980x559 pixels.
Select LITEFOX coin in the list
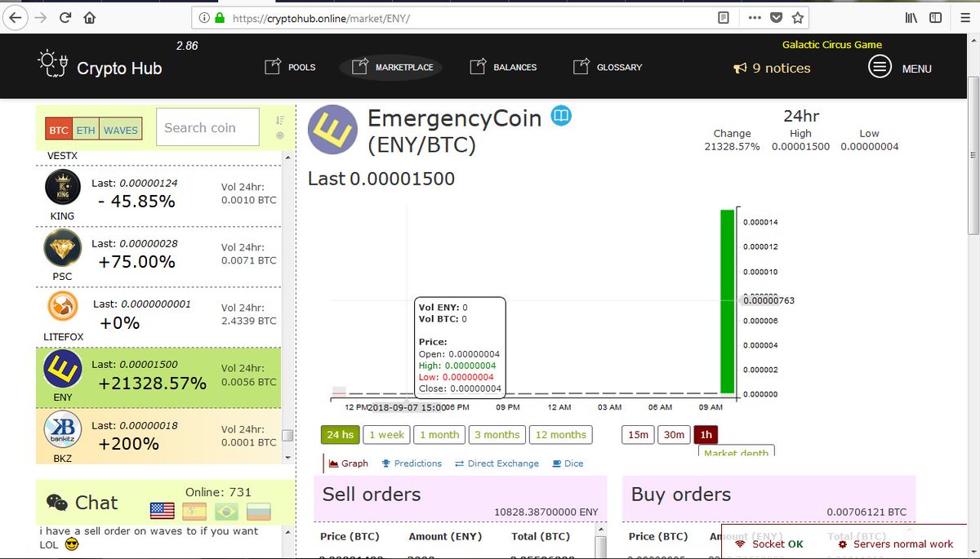point(63,308)
